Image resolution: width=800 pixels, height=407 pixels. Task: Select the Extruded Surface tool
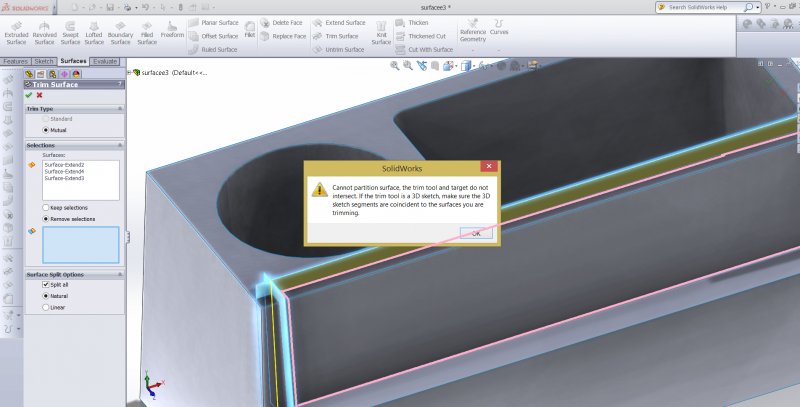(16, 32)
